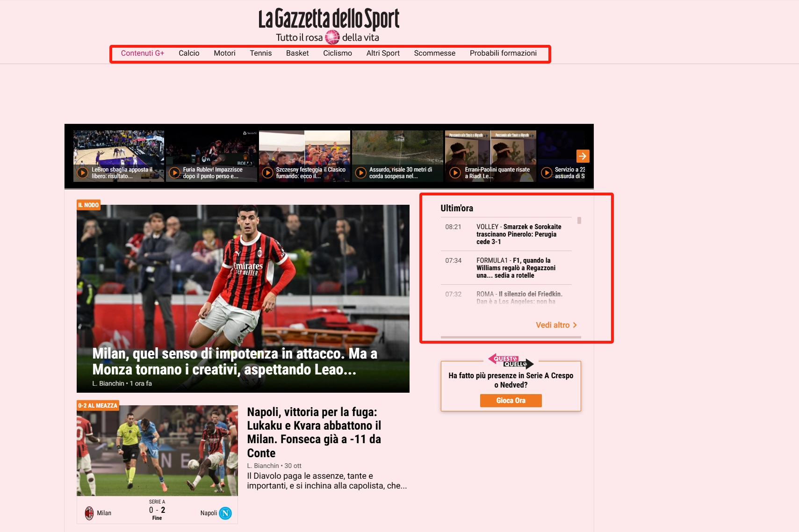Open the Ciclismo menu
799x532 pixels.
coord(338,53)
